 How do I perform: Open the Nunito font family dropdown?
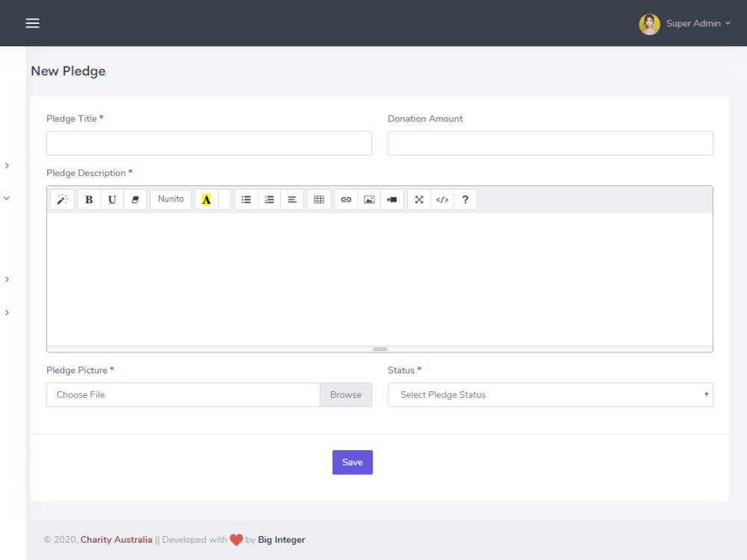click(170, 199)
